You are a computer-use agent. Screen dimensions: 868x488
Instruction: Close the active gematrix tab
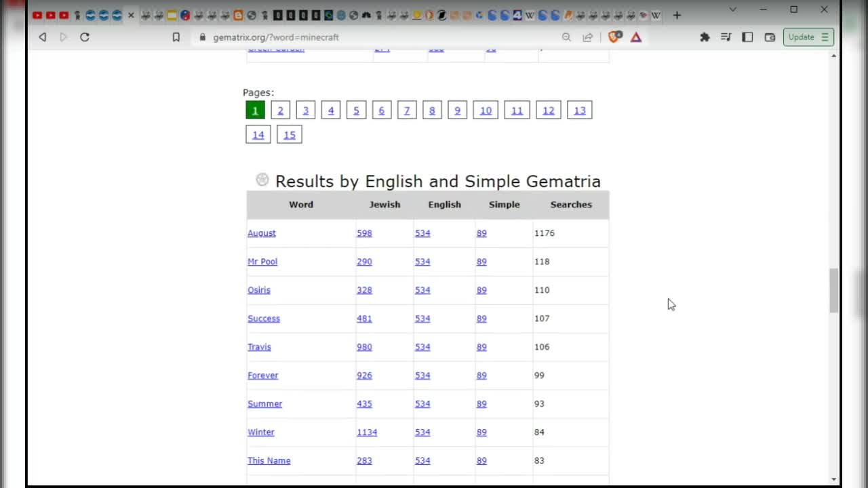point(131,15)
